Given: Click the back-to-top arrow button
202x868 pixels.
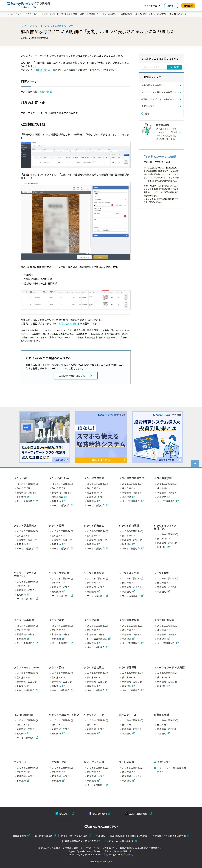Looking at the screenshot, I should pyautogui.click(x=195, y=464).
